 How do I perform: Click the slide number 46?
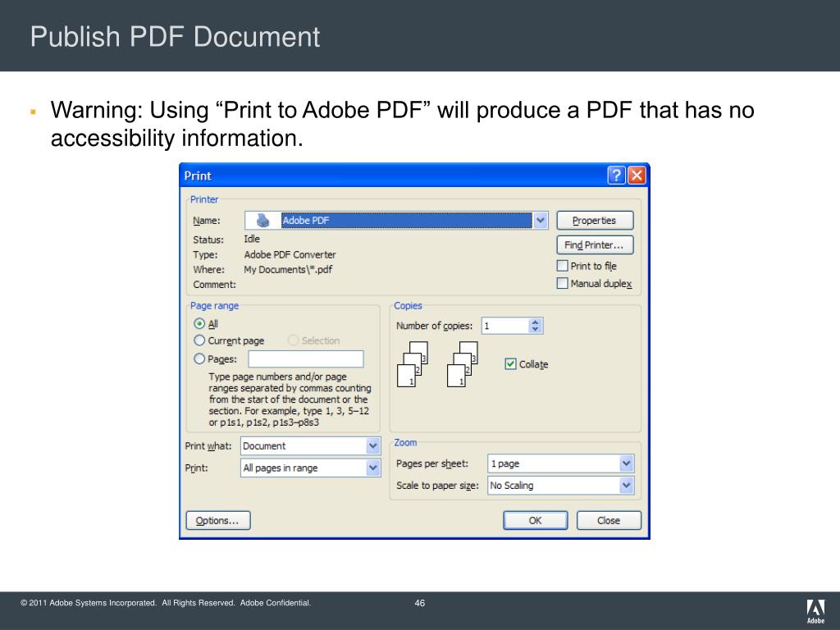tap(419, 603)
